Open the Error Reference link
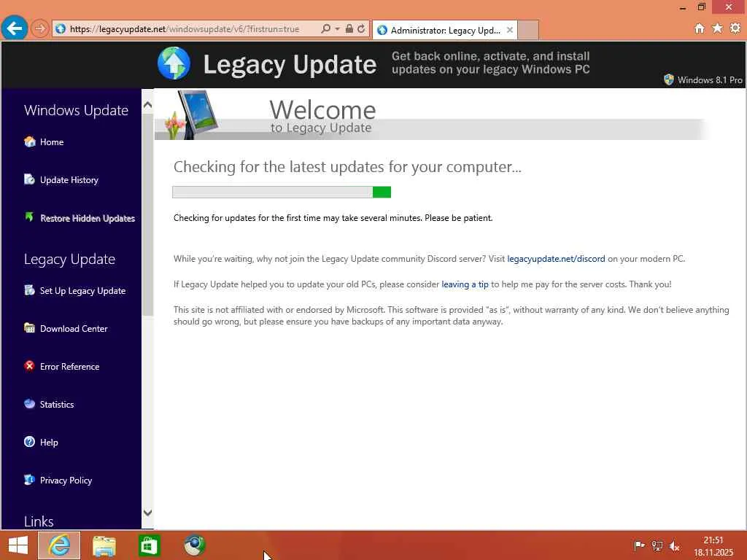Viewport: 747px width, 560px height. point(69,367)
